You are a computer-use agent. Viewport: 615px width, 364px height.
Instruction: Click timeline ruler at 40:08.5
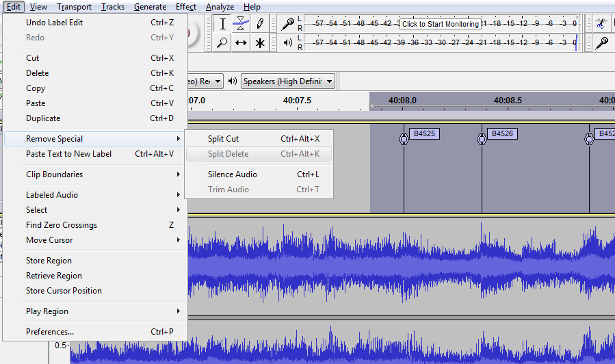pos(508,101)
